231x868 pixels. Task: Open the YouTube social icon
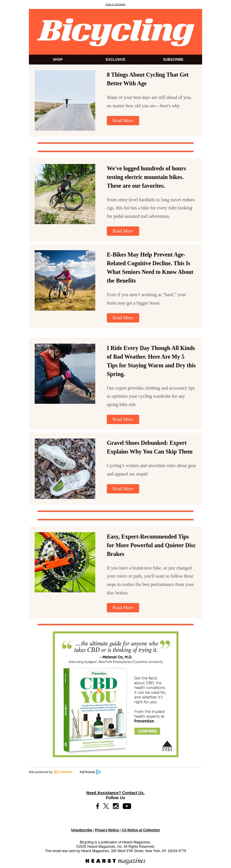point(127,806)
